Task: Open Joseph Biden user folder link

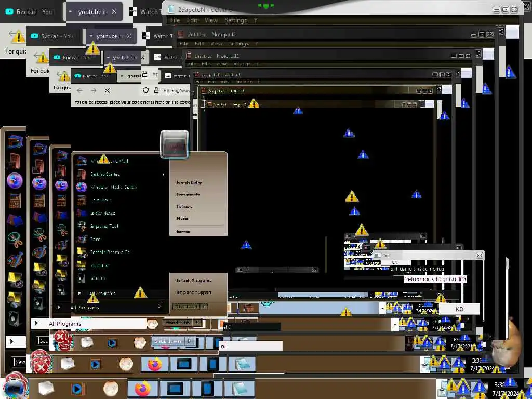Action: coord(189,182)
